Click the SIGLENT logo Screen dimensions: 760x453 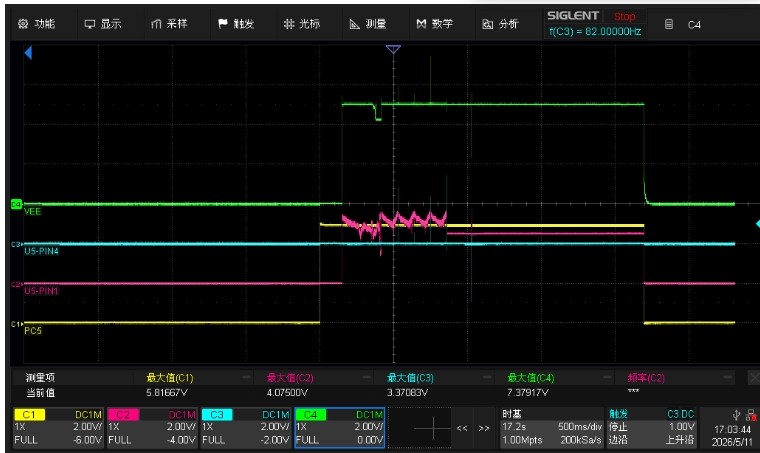[x=573, y=16]
